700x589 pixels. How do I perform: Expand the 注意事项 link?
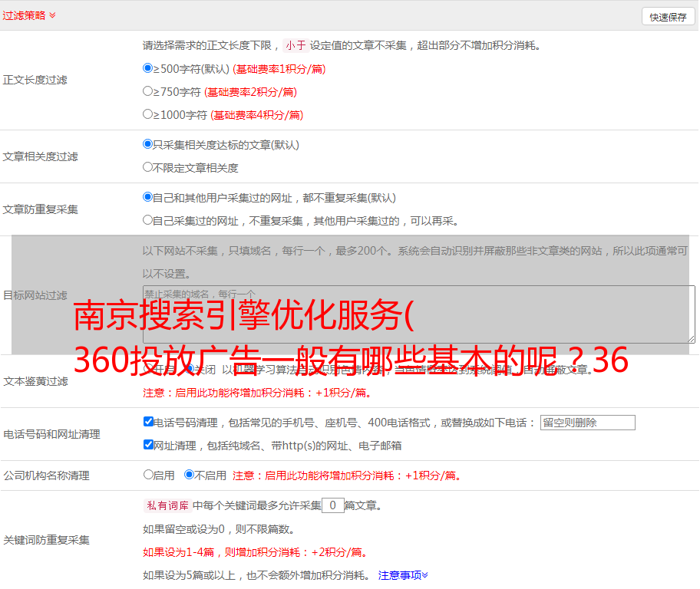pyautogui.click(x=403, y=575)
